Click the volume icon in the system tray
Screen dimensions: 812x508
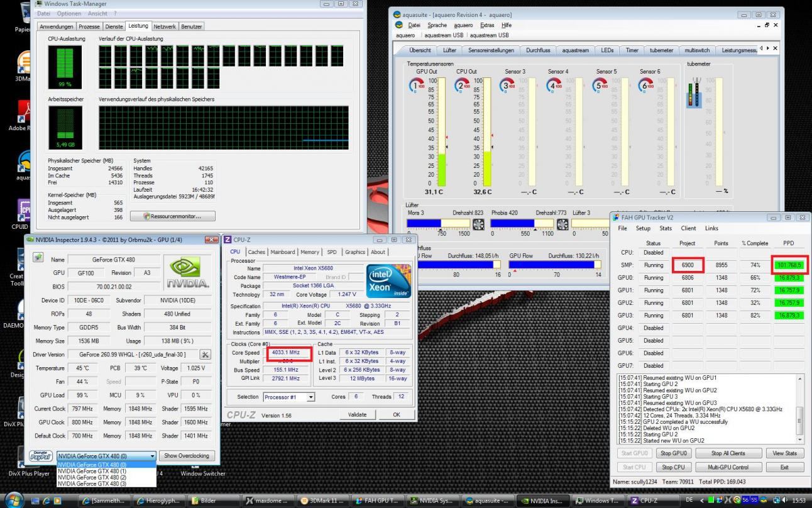point(783,501)
